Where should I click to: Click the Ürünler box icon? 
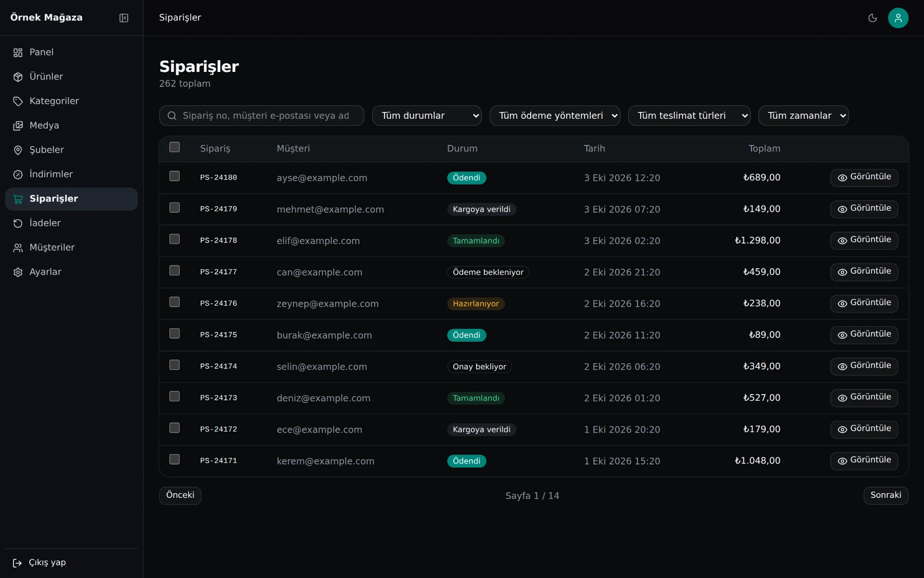tap(18, 77)
